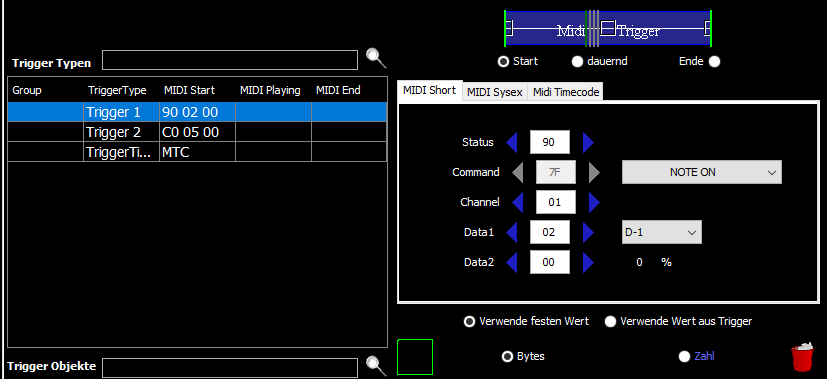Screen dimensions: 827x379
Task: Click the MTC MIDI Start cell
Action: (x=197, y=152)
